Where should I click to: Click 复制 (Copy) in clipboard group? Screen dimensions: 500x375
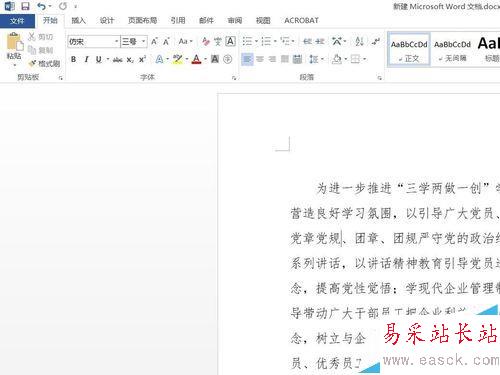point(41,50)
